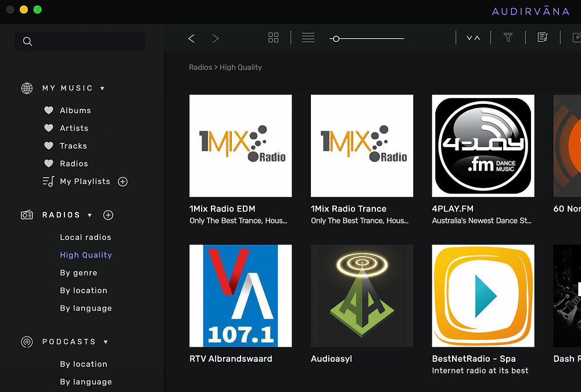Image resolution: width=581 pixels, height=392 pixels.
Task: Open 1Mix Radio Trance thumbnail
Action: coord(362,146)
